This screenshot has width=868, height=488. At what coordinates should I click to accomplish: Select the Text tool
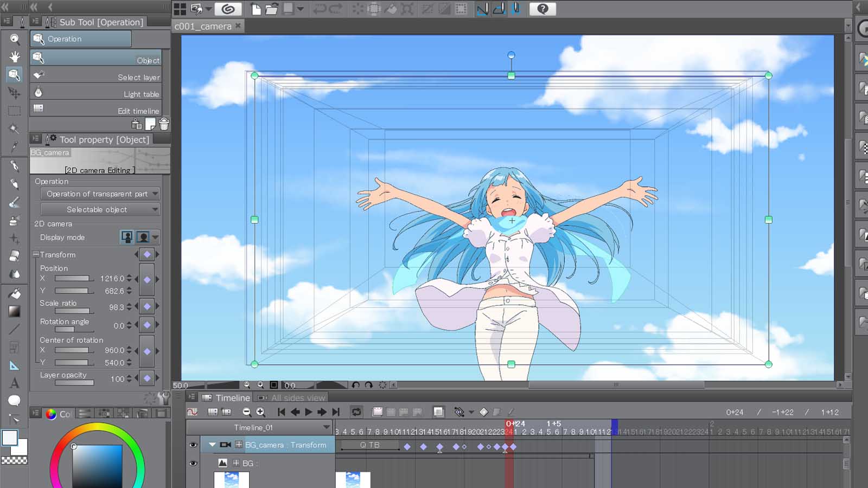coord(15,383)
